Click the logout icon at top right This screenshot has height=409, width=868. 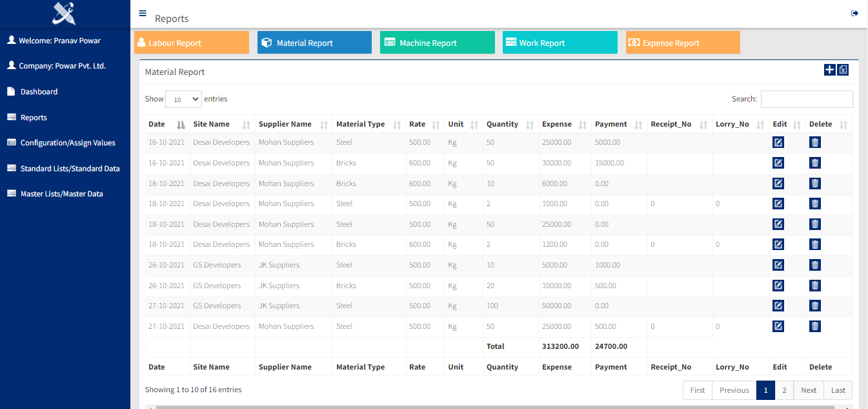click(x=854, y=13)
